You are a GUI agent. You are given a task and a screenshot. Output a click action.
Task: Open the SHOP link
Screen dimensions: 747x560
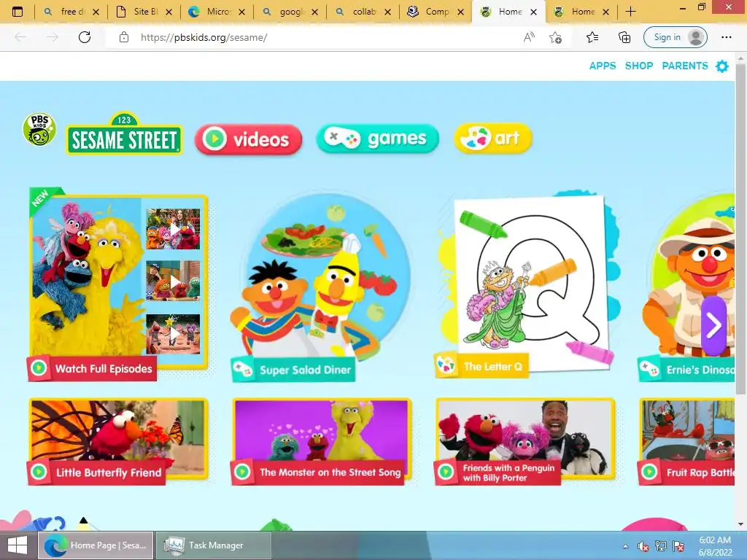tap(639, 66)
